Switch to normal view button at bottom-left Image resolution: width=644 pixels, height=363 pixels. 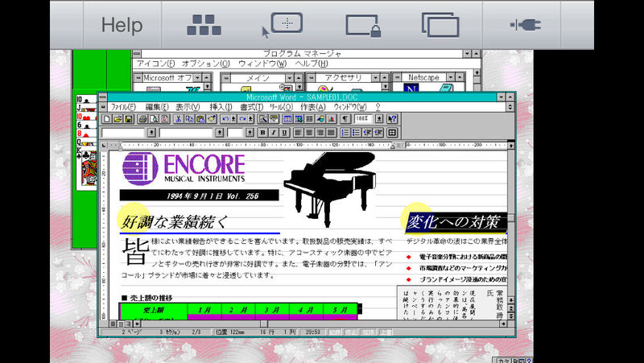point(113,324)
